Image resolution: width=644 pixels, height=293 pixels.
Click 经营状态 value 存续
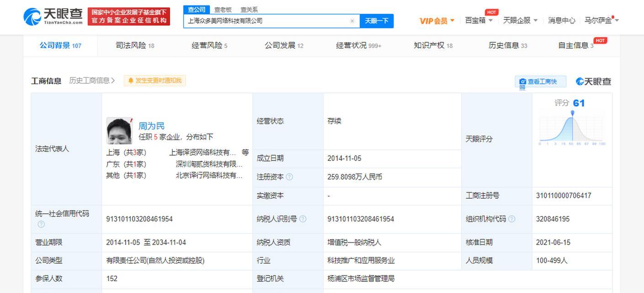[334, 121]
